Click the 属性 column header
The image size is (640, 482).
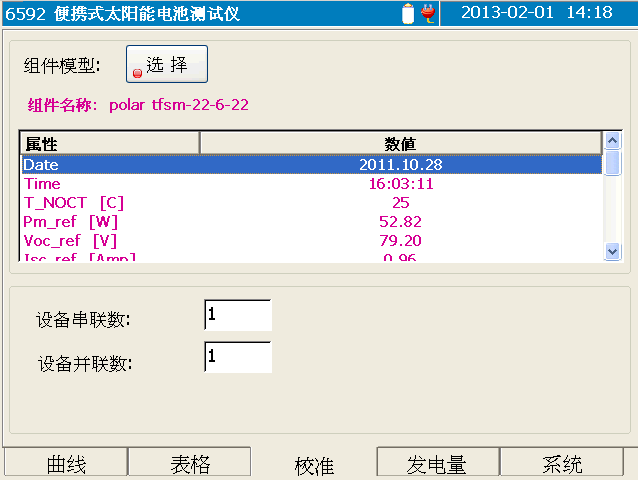click(x=110, y=144)
